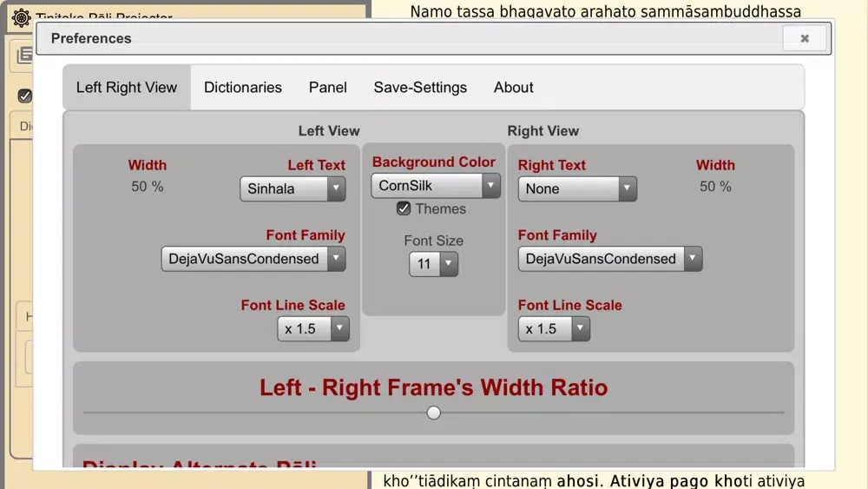868x489 pixels.
Task: Open the Dictionaries tab
Action: (242, 88)
